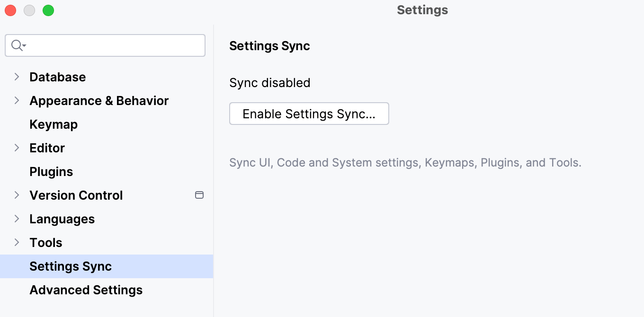Expand the Version Control section
Screen dimensions: 644x317
17,195
